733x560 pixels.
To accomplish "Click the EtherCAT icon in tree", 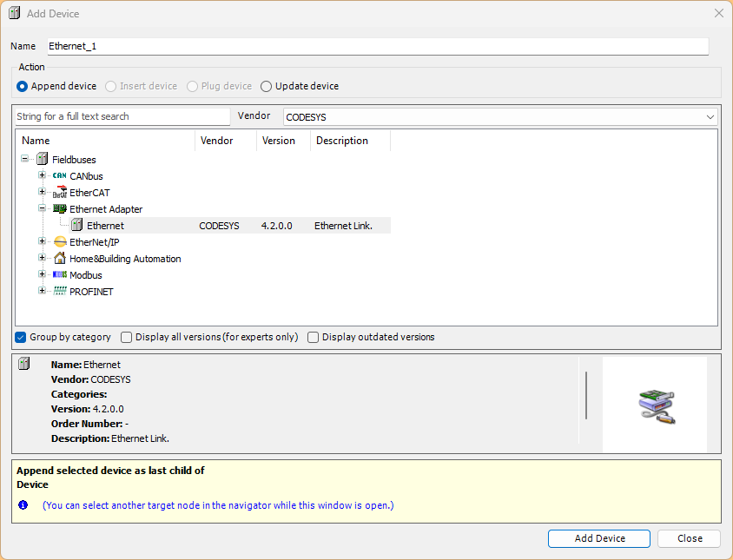I will [59, 193].
